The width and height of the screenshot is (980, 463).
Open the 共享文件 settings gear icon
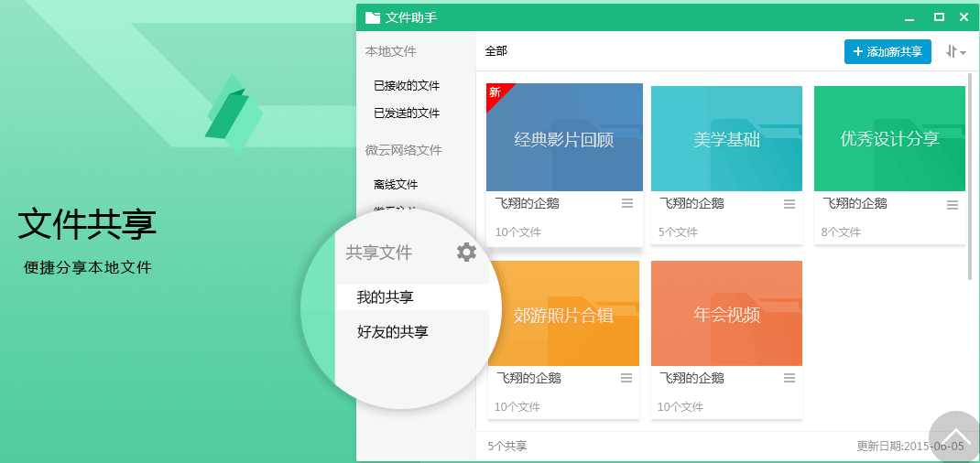click(x=466, y=253)
